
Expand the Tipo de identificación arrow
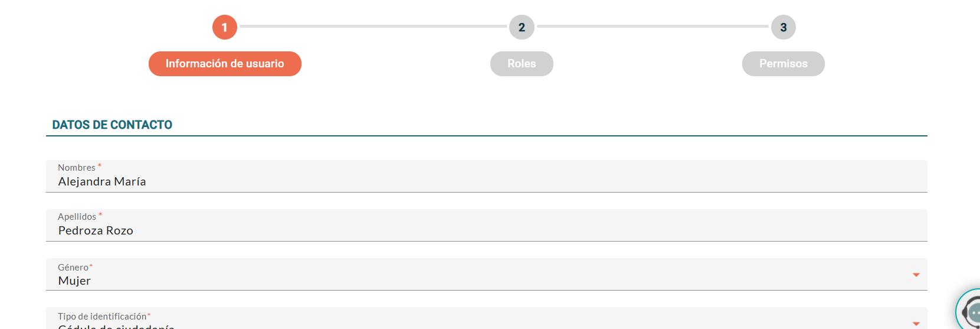pos(916,323)
